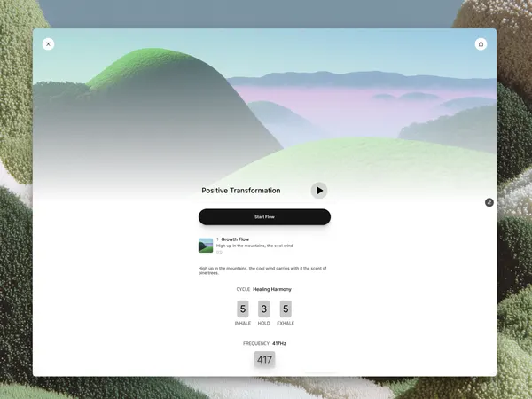Click the 'High up in the mountains, the cool wind' subtitle

[254, 246]
